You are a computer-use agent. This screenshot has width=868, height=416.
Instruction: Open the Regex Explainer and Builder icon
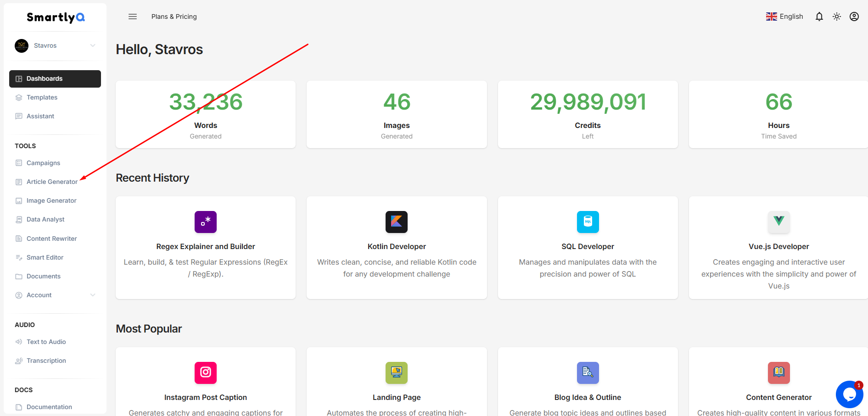pyautogui.click(x=206, y=222)
